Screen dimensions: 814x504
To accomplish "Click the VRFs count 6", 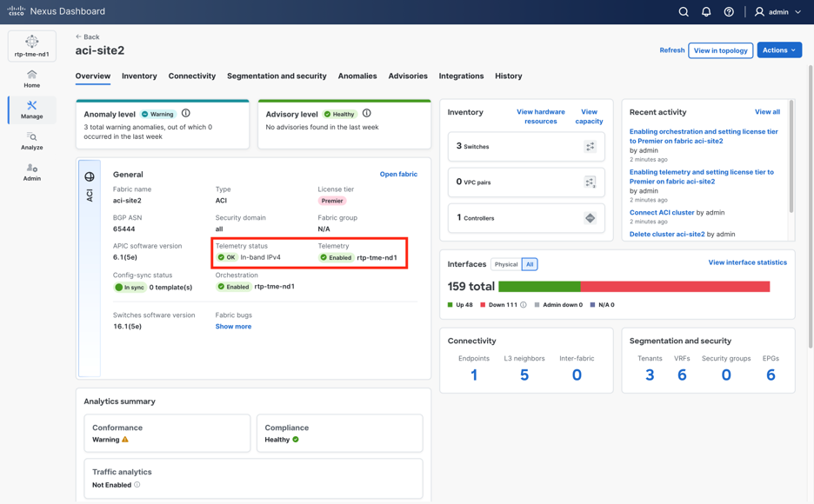I will (x=682, y=375).
